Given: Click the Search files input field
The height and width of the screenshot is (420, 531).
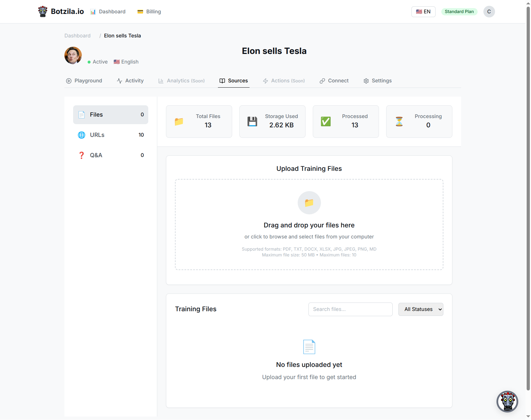Looking at the screenshot, I should (351, 309).
